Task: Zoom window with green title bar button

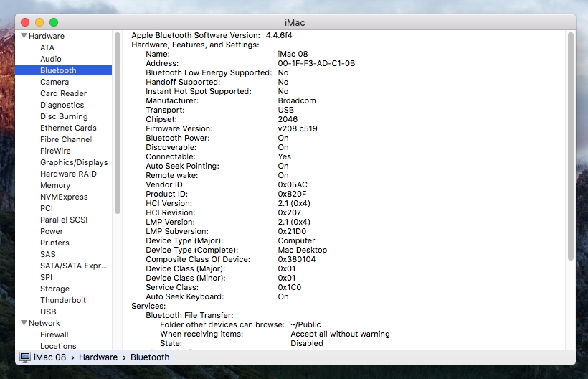Action: click(x=54, y=22)
